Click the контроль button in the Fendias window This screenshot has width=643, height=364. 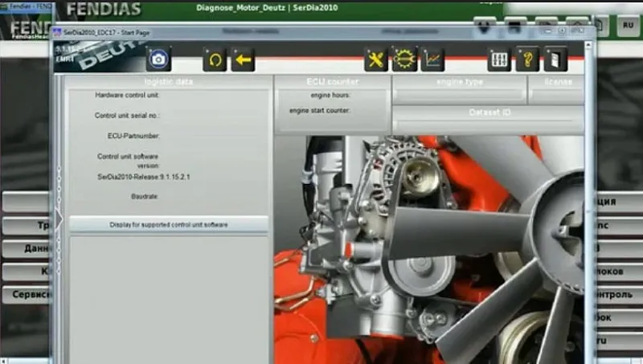(x=618, y=294)
